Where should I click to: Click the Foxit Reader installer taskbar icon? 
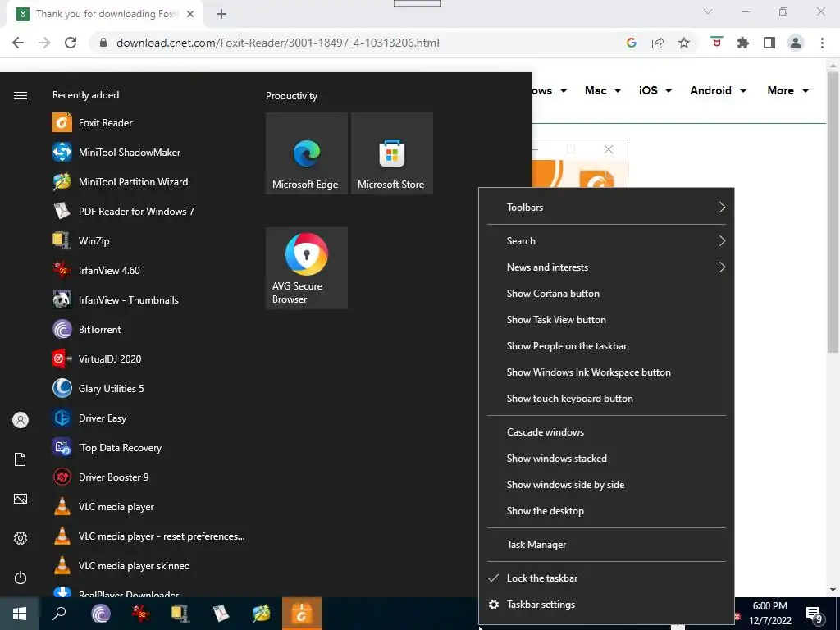coord(302,614)
